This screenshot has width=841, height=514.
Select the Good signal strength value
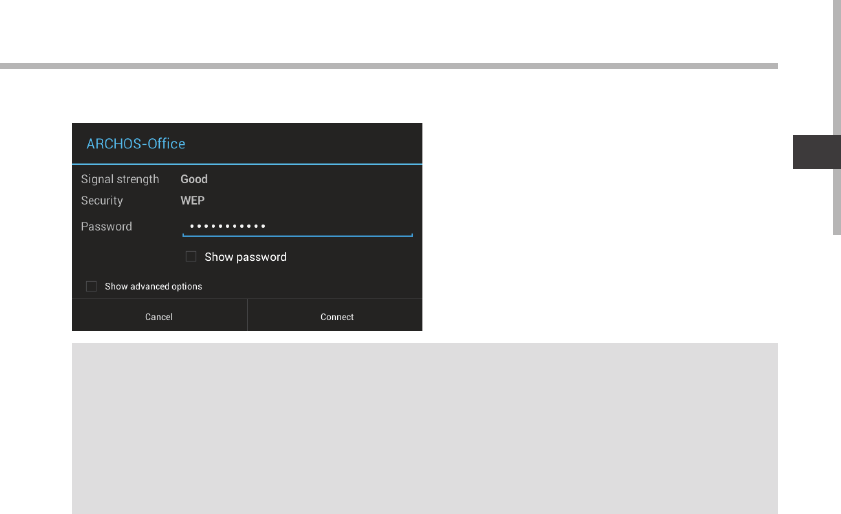[194, 179]
